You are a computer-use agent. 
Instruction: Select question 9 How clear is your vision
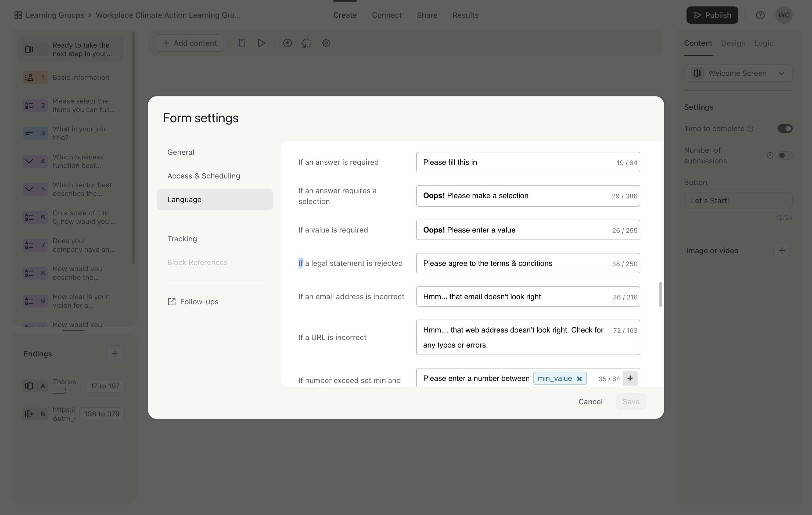pyautogui.click(x=70, y=301)
